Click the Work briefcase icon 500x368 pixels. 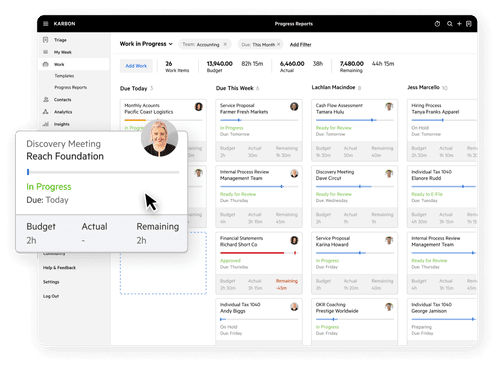(x=46, y=64)
